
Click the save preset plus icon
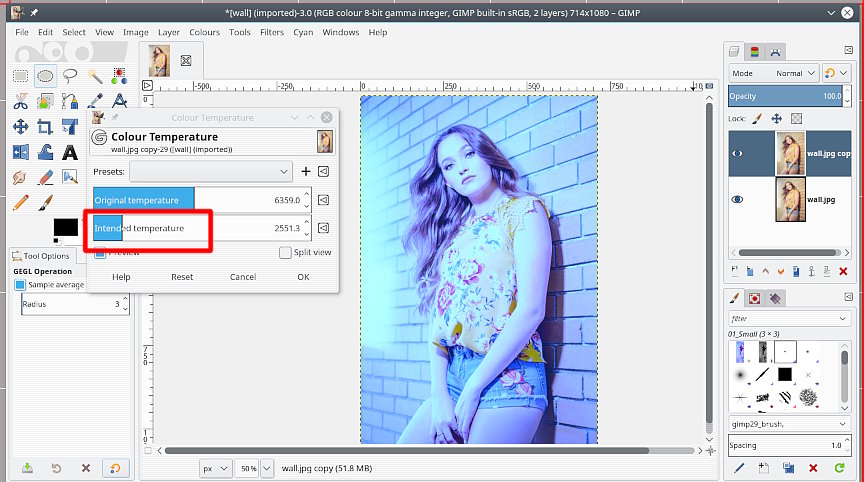pyautogui.click(x=306, y=172)
